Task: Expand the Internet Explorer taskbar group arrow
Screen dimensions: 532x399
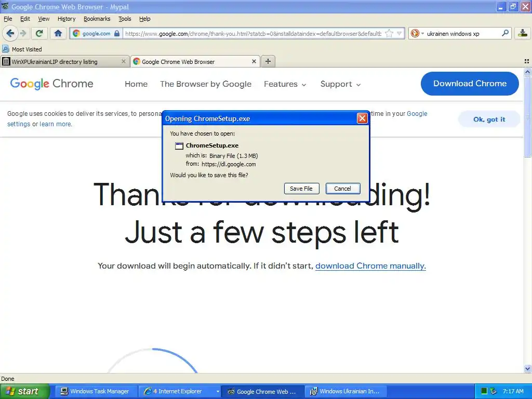Action: tap(218, 391)
